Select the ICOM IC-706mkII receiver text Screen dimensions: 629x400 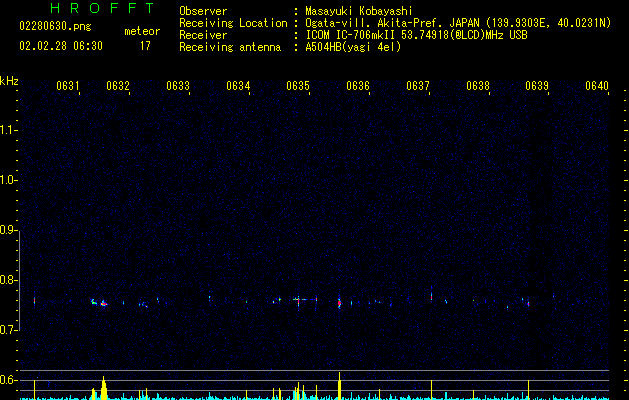(x=416, y=35)
